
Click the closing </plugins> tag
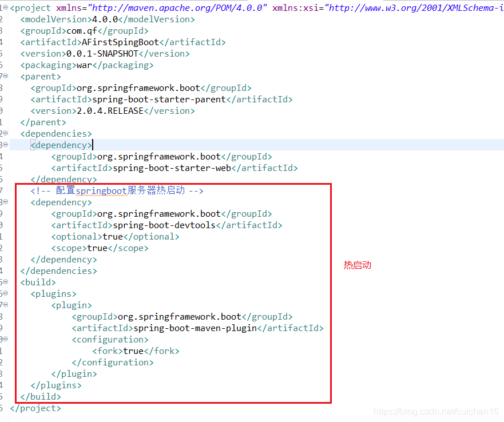coord(56,385)
